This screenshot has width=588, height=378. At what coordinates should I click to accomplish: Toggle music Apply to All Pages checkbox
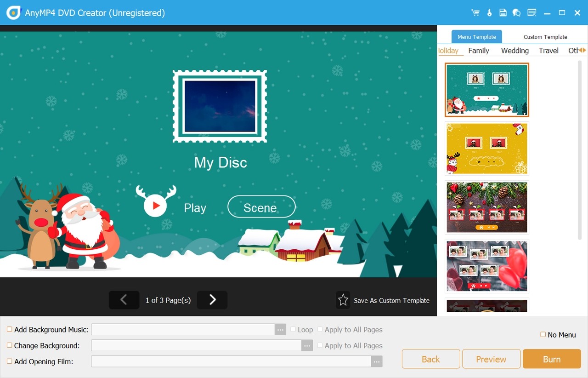tap(320, 329)
